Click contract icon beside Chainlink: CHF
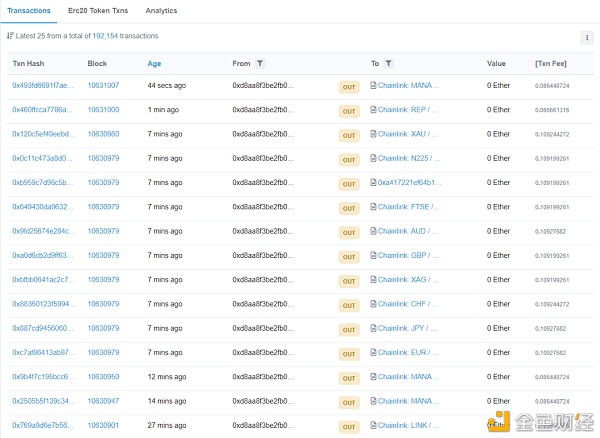The width and height of the screenshot is (600, 438). (373, 304)
